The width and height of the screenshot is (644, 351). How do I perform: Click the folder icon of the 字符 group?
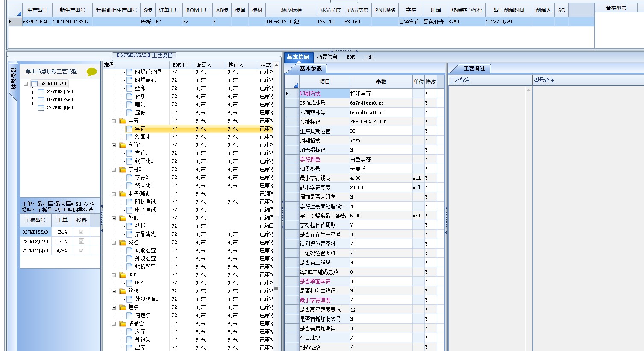click(x=123, y=121)
